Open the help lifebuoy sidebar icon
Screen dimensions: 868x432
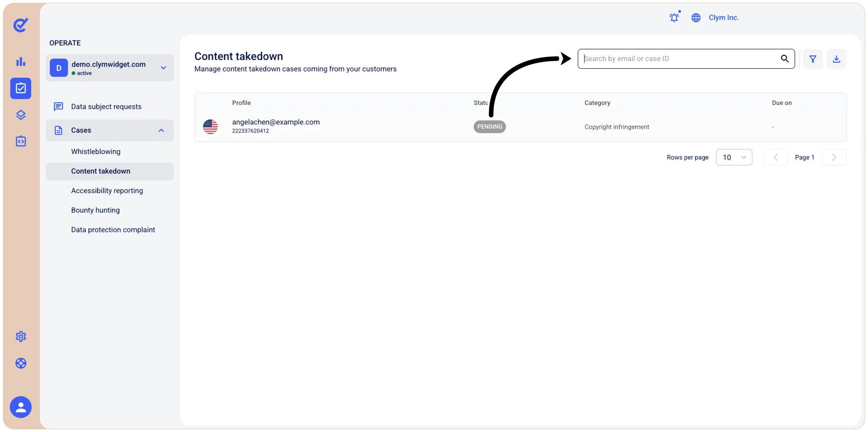tap(21, 363)
